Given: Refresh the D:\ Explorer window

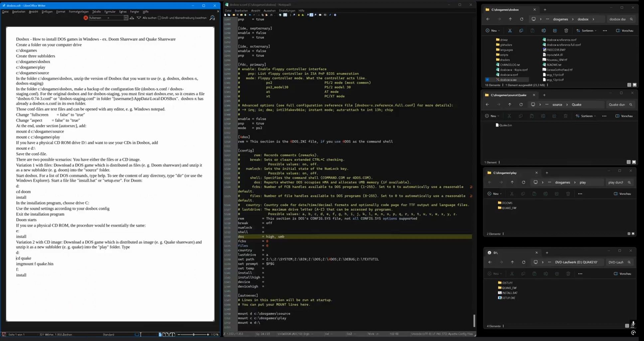Looking at the screenshot, I should point(524,262).
